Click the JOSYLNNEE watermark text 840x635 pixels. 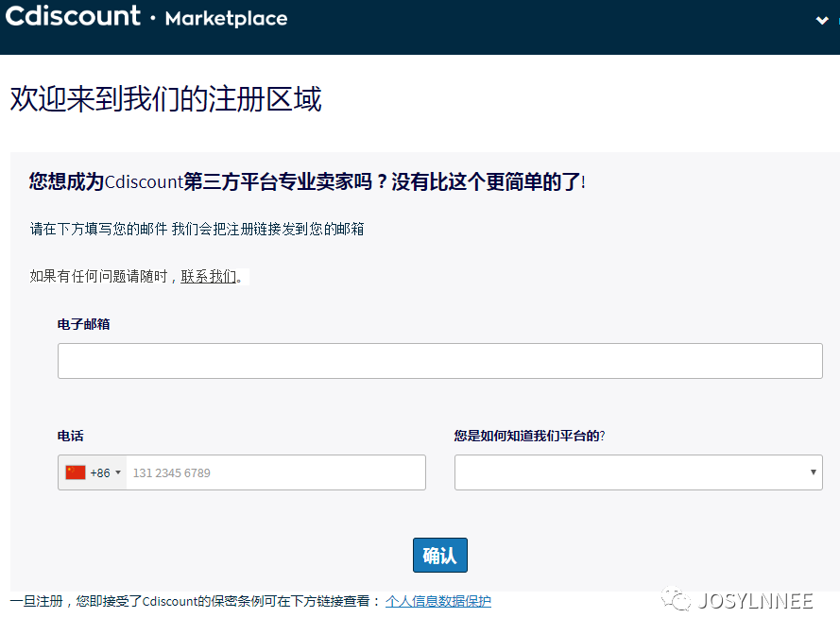(756, 600)
